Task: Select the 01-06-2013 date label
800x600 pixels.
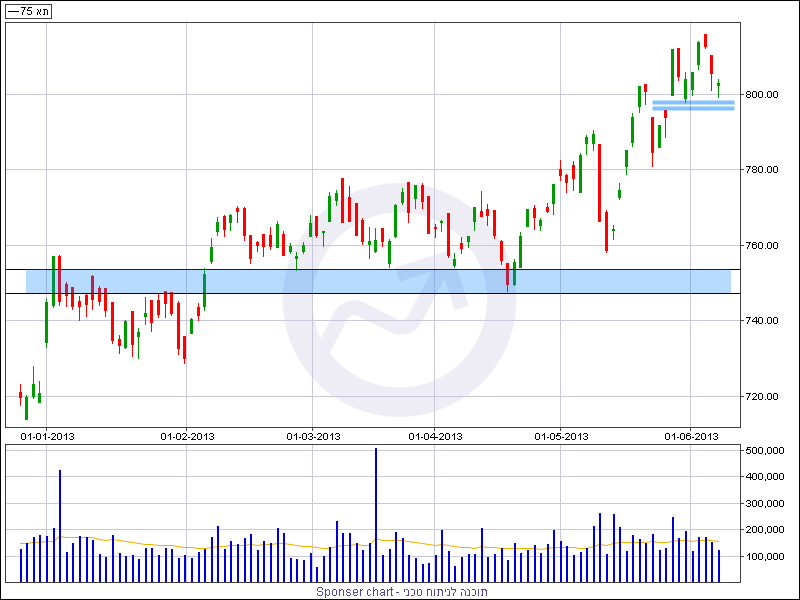Action: 691,437
